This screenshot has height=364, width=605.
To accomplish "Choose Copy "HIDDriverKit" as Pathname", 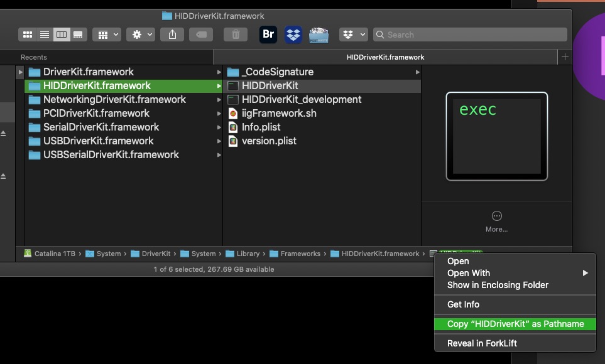I will point(515,324).
